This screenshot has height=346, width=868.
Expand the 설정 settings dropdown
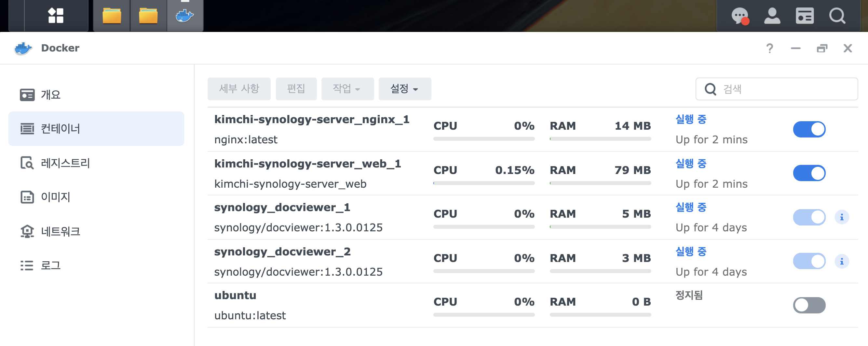coord(405,89)
